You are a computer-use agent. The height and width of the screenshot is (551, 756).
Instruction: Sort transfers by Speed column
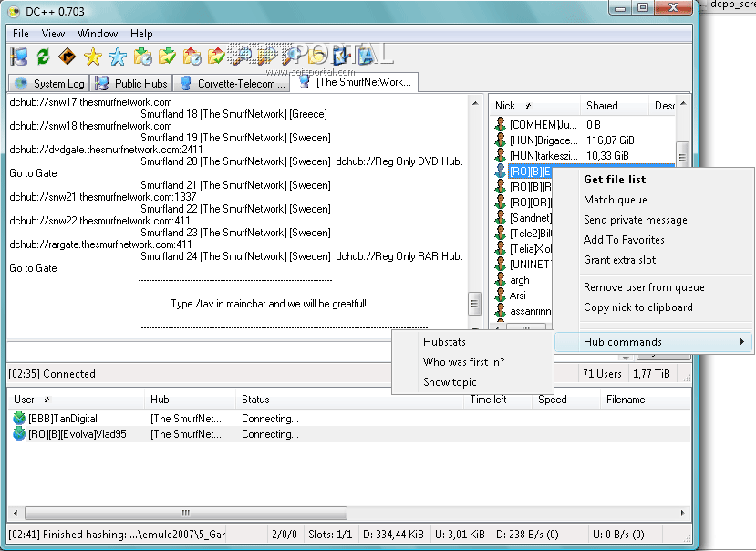pos(566,400)
